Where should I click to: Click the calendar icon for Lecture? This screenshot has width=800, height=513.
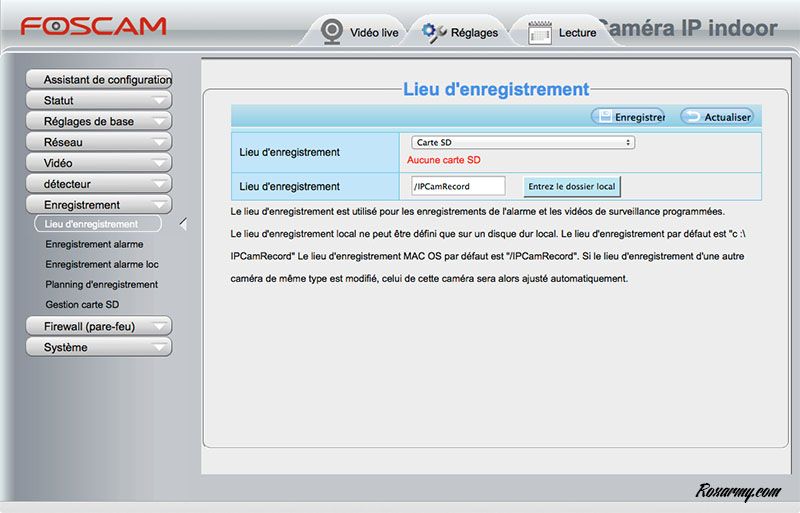(540, 32)
